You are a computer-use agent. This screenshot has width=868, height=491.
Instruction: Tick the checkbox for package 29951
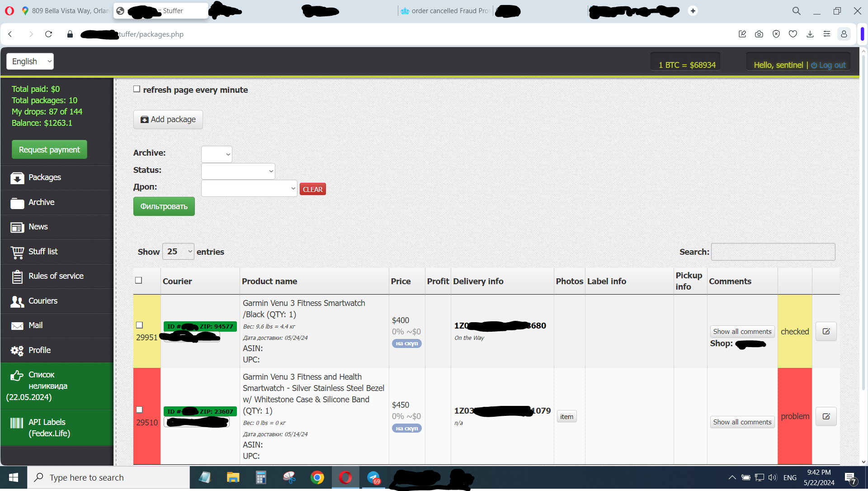click(x=140, y=325)
